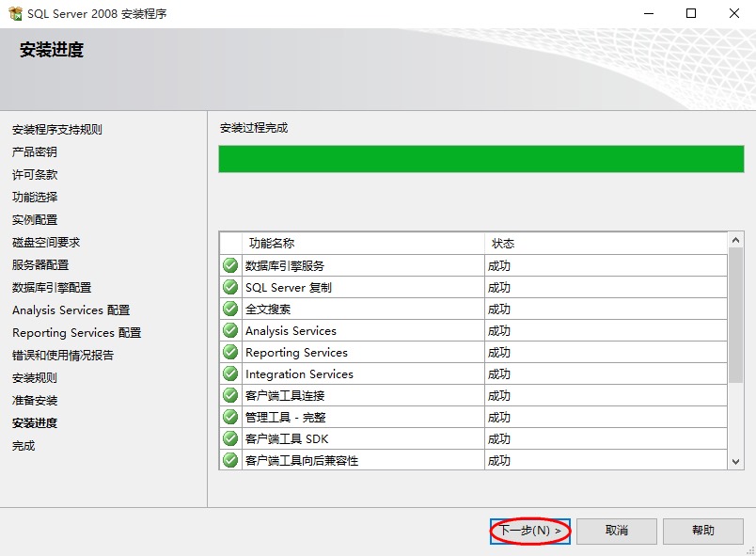Image resolution: width=756 pixels, height=556 pixels.
Task: Click 客户端工具 SDK feature name
Action: click(x=287, y=439)
